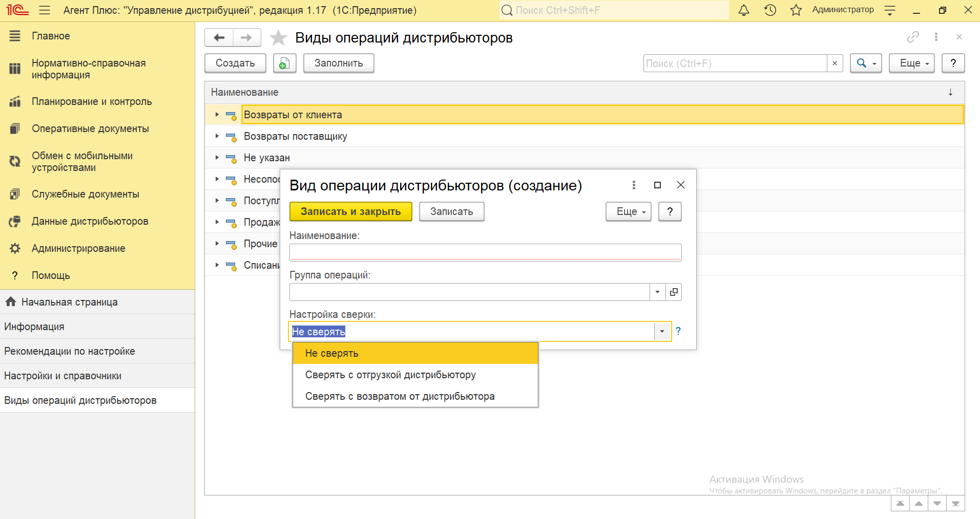Expand Не указан group
The height and width of the screenshot is (519, 980).
point(217,158)
